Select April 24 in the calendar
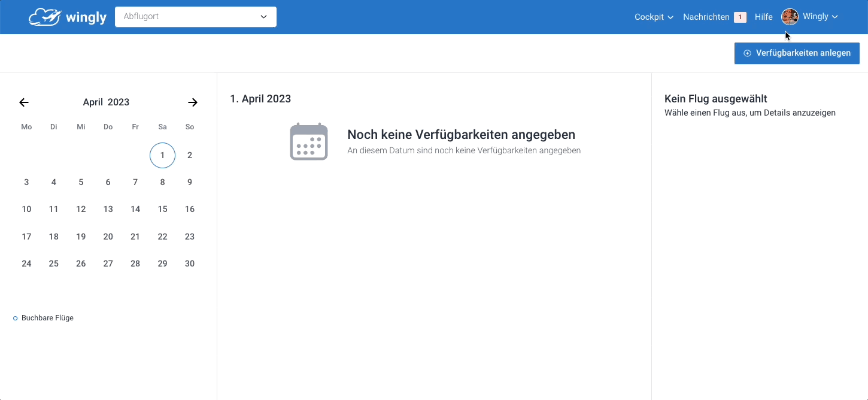The image size is (868, 400). tap(26, 263)
